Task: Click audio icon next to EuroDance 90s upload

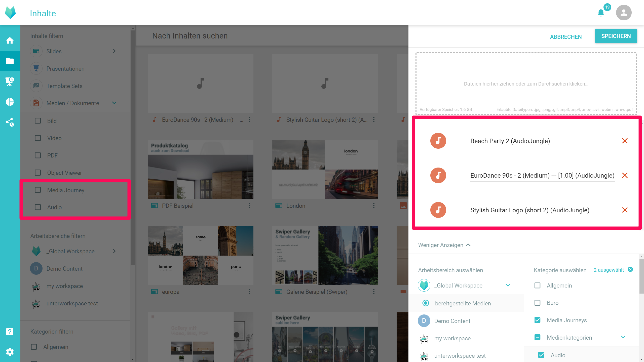Action: (438, 175)
